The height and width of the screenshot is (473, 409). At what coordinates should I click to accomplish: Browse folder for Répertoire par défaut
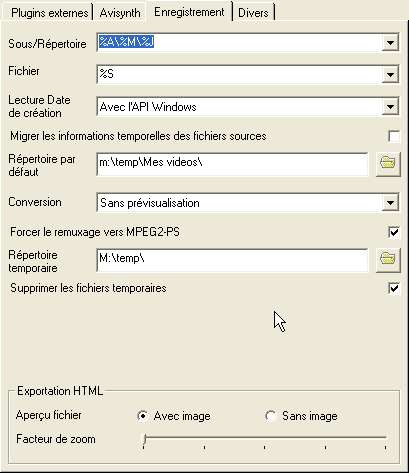(388, 164)
